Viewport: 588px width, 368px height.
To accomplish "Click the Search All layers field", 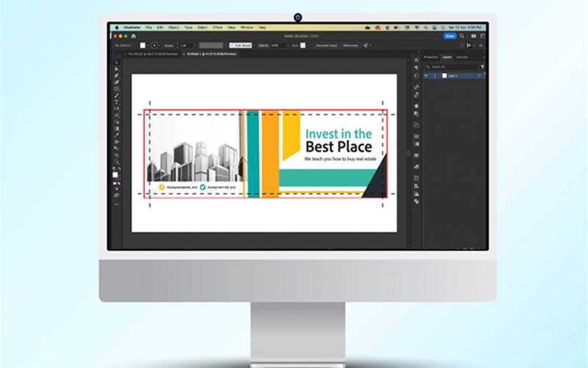I will 451,67.
